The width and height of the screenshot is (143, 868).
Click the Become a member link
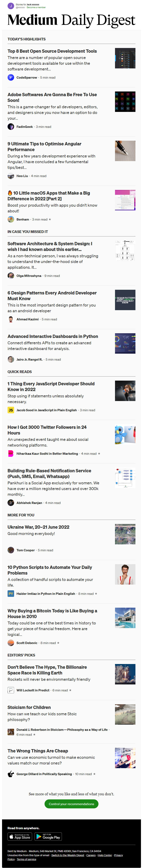(x=36, y=7)
